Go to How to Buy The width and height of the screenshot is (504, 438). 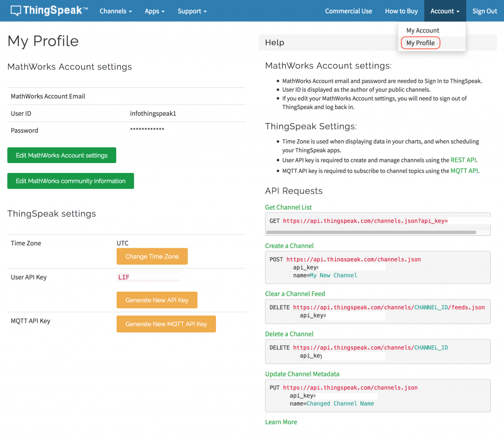point(401,11)
